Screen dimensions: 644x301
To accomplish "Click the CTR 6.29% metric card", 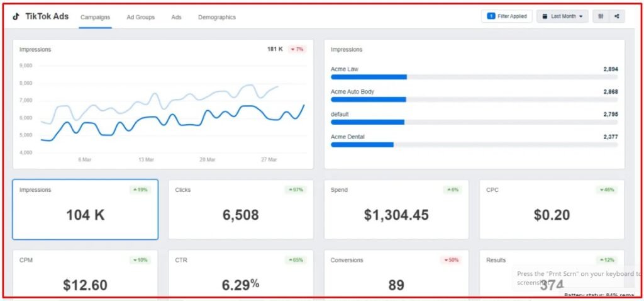I will click(240, 277).
